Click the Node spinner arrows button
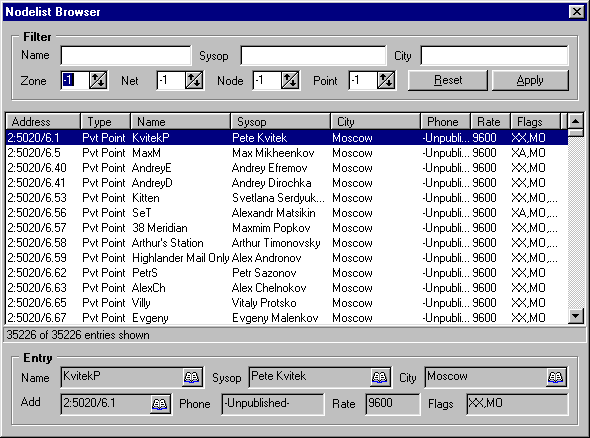 coord(290,80)
